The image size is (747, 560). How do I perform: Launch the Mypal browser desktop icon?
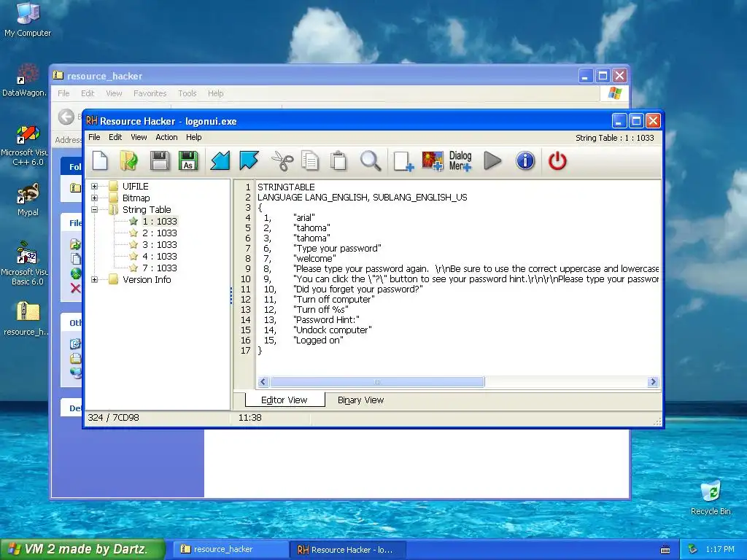pos(28,200)
